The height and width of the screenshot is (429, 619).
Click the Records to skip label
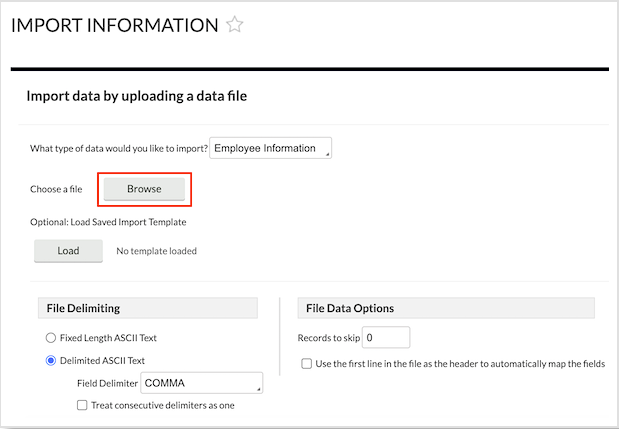[328, 338]
